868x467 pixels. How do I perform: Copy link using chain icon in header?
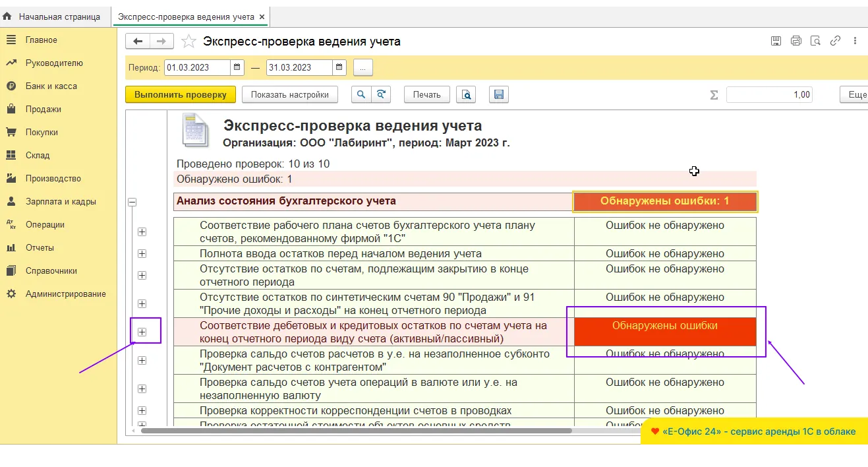[835, 41]
